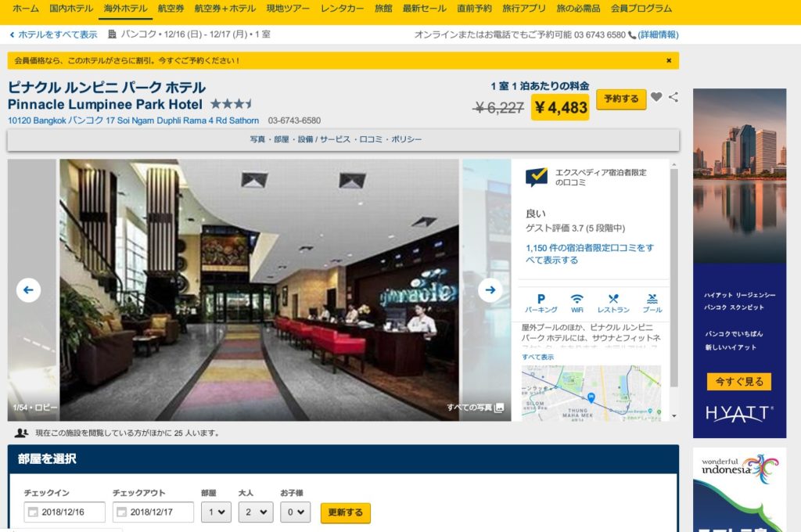Screen dimensions: 801x532
Task: Open all photos gallery icon
Action: pos(500,408)
